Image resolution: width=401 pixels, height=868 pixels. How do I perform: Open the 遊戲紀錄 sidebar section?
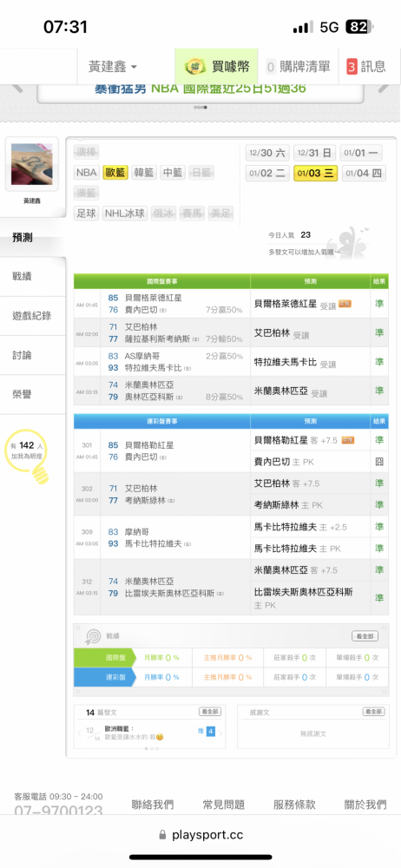pyautogui.click(x=32, y=316)
